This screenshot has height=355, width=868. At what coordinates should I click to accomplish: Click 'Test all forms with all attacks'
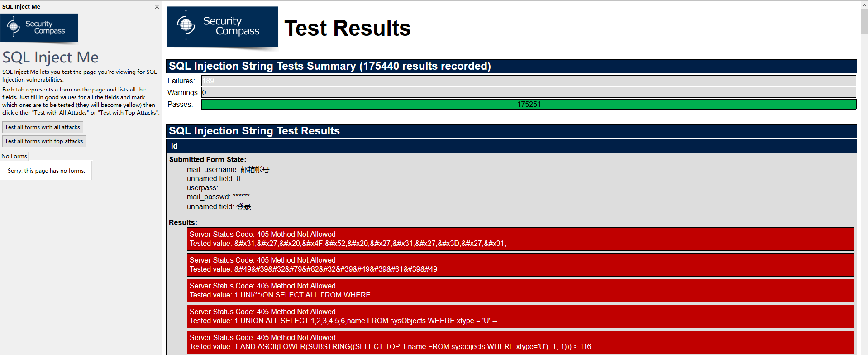point(43,127)
